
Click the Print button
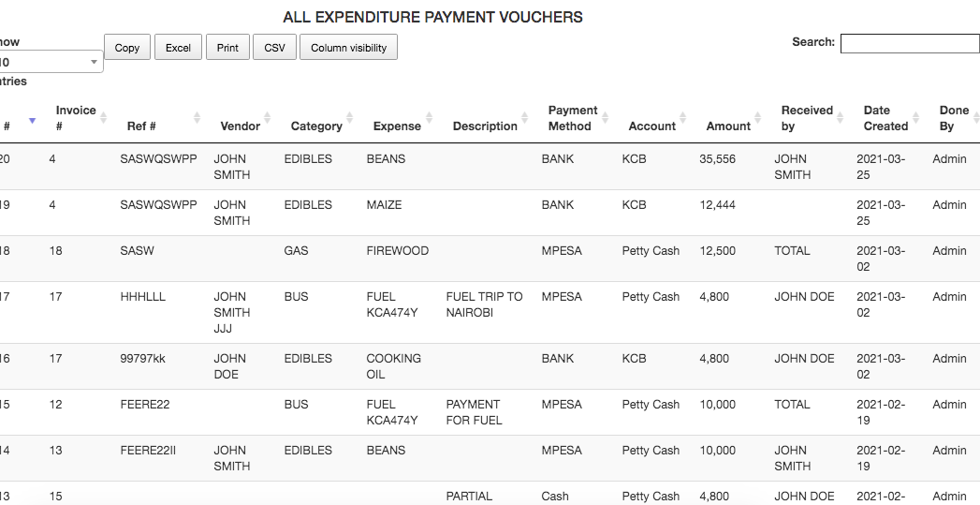pyautogui.click(x=227, y=48)
